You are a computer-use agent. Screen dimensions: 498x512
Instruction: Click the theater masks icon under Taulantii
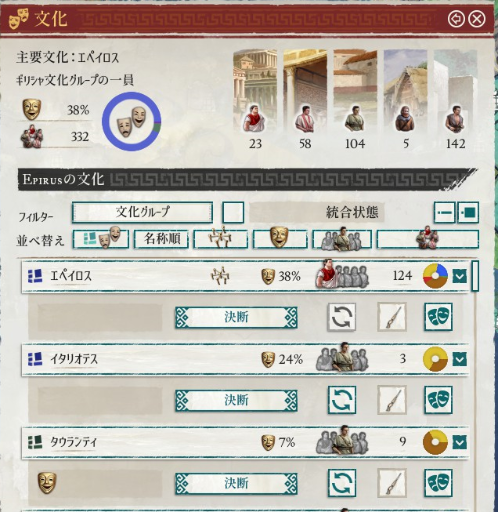tap(438, 483)
